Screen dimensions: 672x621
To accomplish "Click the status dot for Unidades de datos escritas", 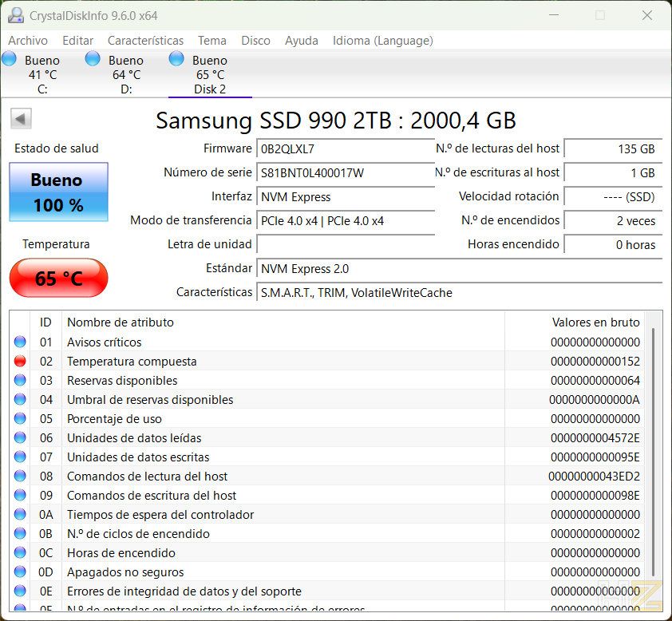I will tap(20, 457).
